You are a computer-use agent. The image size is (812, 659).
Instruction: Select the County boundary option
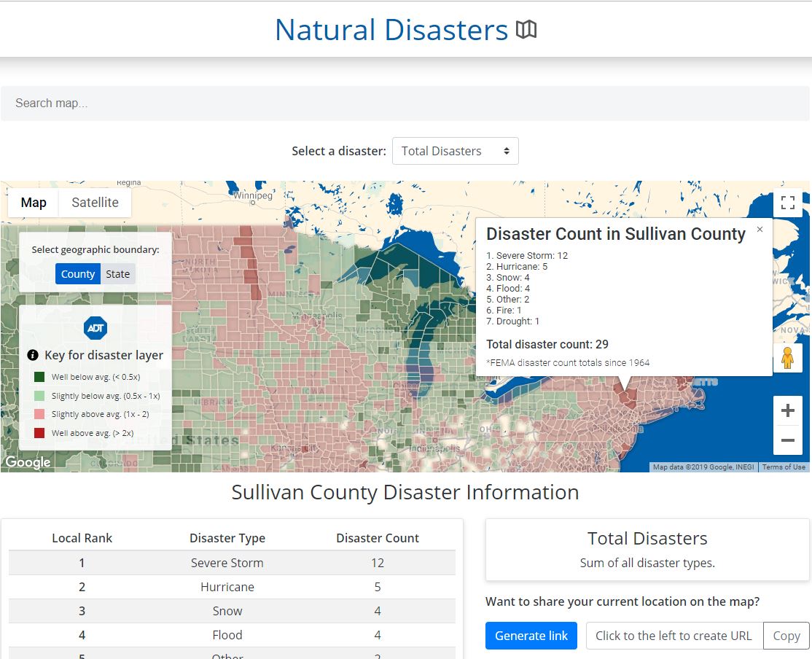tap(77, 273)
